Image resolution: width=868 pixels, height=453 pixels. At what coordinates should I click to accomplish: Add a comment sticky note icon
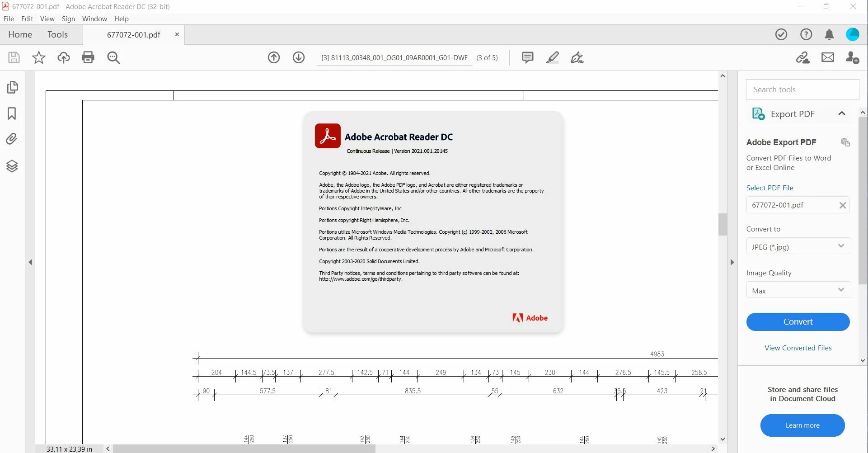click(x=527, y=57)
